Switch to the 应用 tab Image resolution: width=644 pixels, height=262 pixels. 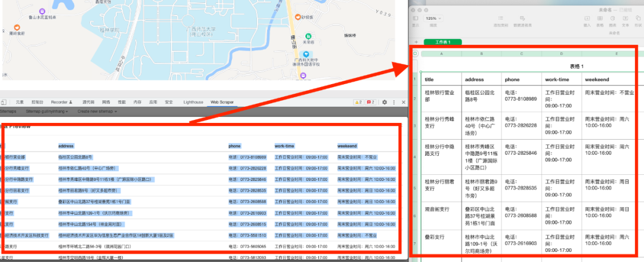point(153,102)
